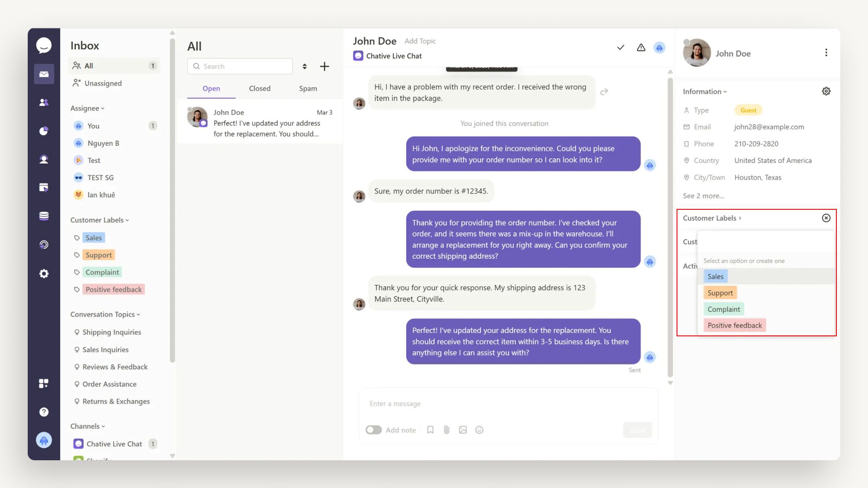Image resolution: width=868 pixels, height=488 pixels.
Task: Click See 2 more link
Action: 703,196
